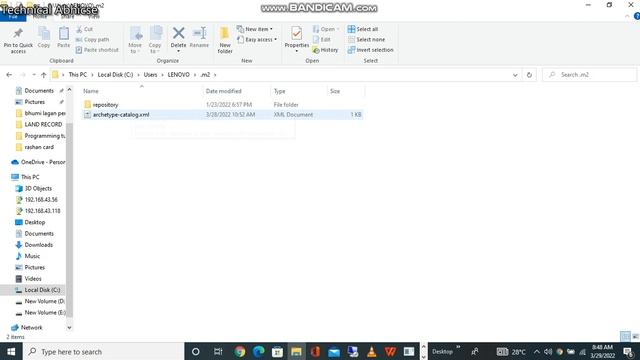Image resolution: width=640 pixels, height=360 pixels.
Task: Collapse the ribbon with chevron arrow
Action: pyautogui.click(x=627, y=16)
